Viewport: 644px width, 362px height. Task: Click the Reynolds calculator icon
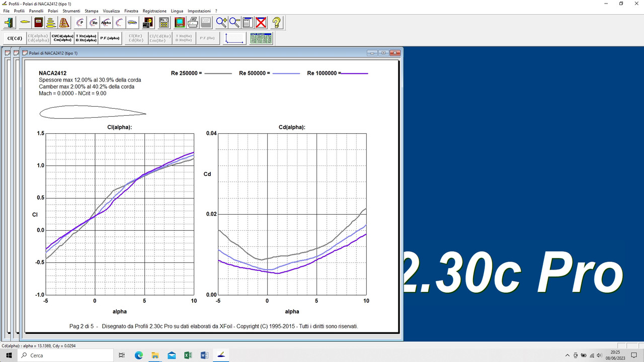point(164,23)
